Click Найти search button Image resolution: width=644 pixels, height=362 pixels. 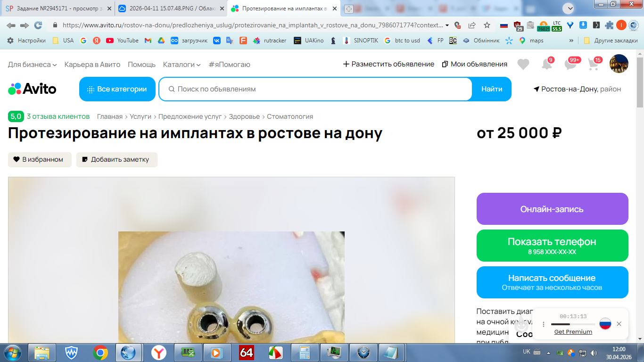coord(492,89)
